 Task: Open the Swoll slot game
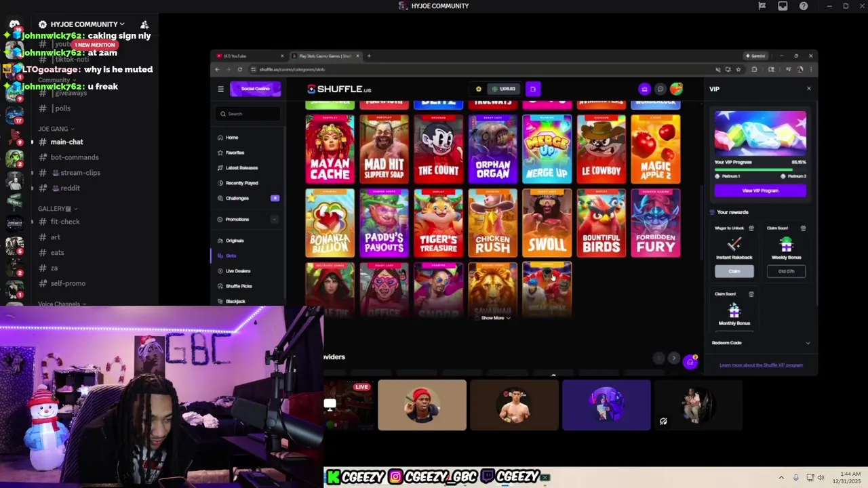click(x=547, y=223)
